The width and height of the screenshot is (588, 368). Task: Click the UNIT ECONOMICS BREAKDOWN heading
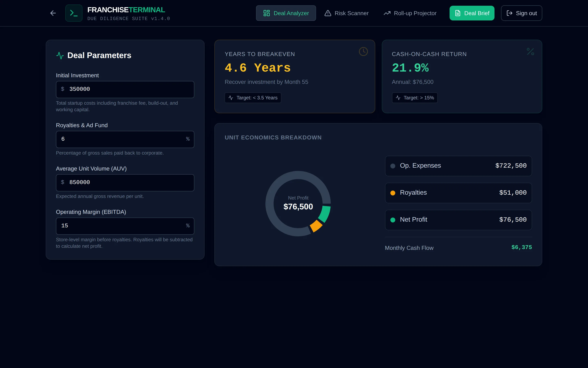click(273, 138)
